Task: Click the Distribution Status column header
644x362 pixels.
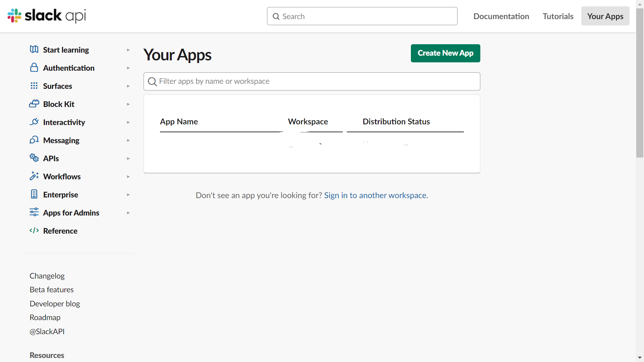Action: pos(396,122)
